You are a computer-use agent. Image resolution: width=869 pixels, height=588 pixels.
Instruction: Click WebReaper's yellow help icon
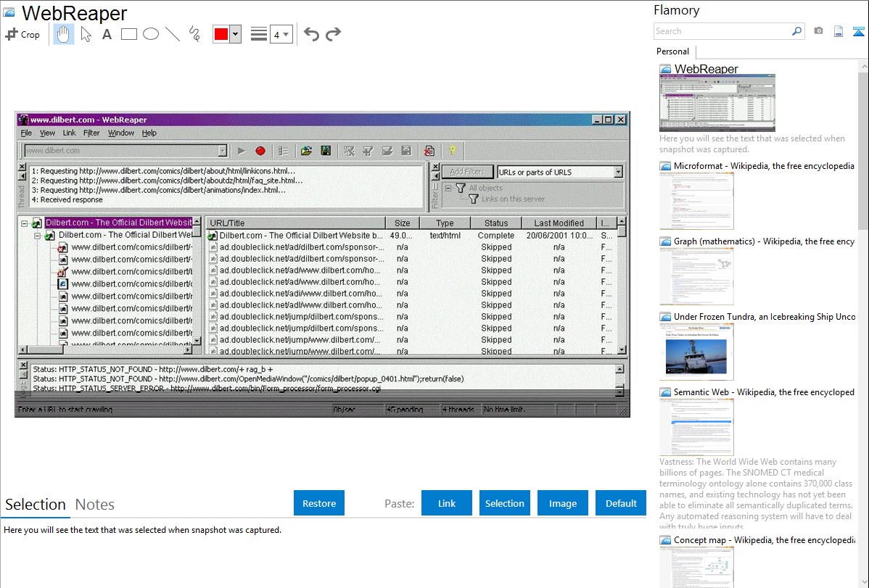pyautogui.click(x=452, y=151)
